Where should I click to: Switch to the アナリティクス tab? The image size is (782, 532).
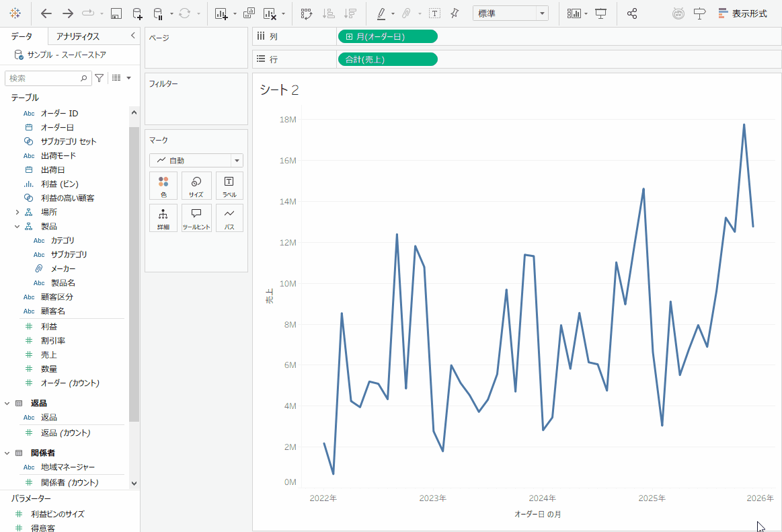pos(78,36)
